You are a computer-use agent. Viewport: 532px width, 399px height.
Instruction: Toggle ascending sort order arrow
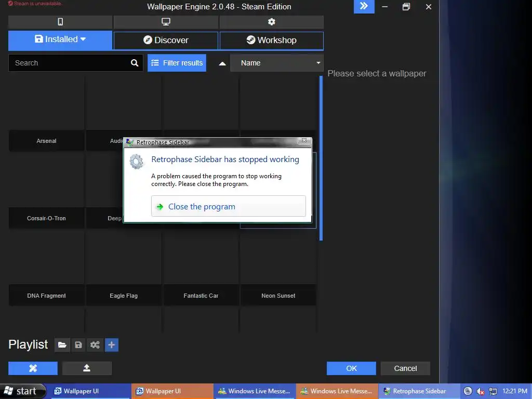point(222,63)
